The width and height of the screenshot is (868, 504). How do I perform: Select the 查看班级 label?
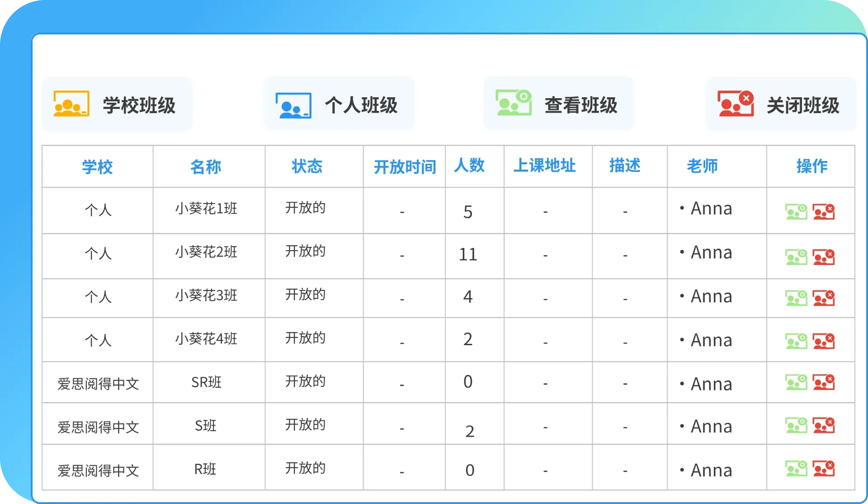[x=581, y=105]
